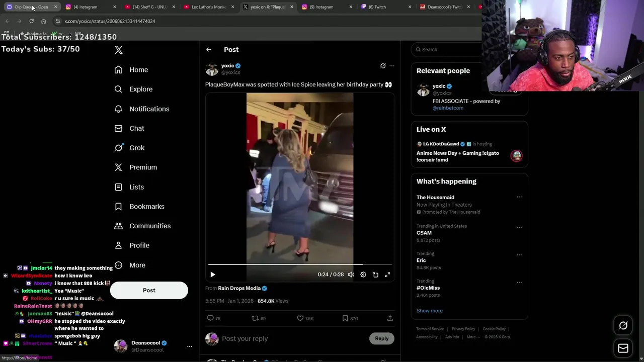Open video playback settings gear
This screenshot has width=644, height=362.
363,275
